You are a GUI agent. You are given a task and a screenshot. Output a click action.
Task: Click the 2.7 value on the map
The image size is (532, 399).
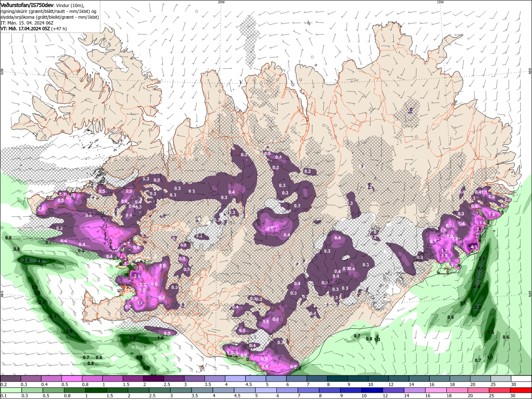(x=480, y=230)
